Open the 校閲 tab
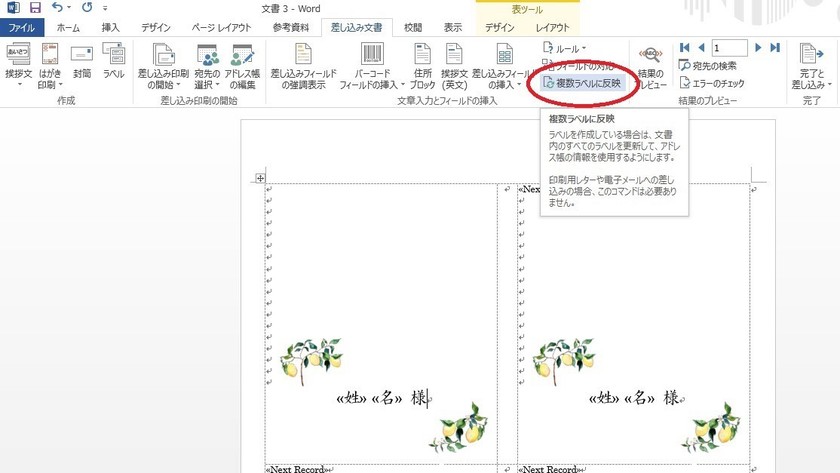The width and height of the screenshot is (840, 473). 412,27
